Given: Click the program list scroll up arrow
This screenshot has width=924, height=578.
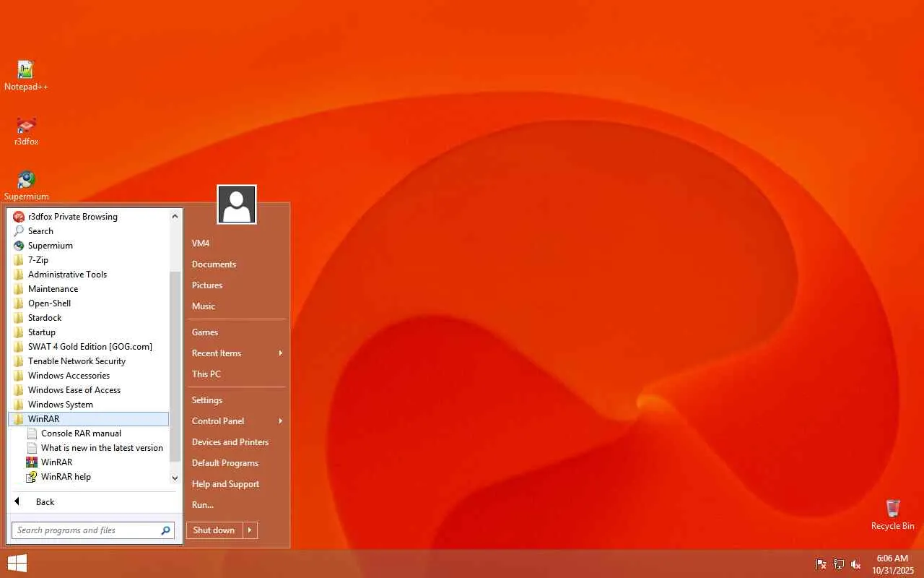Looking at the screenshot, I should 175,216.
